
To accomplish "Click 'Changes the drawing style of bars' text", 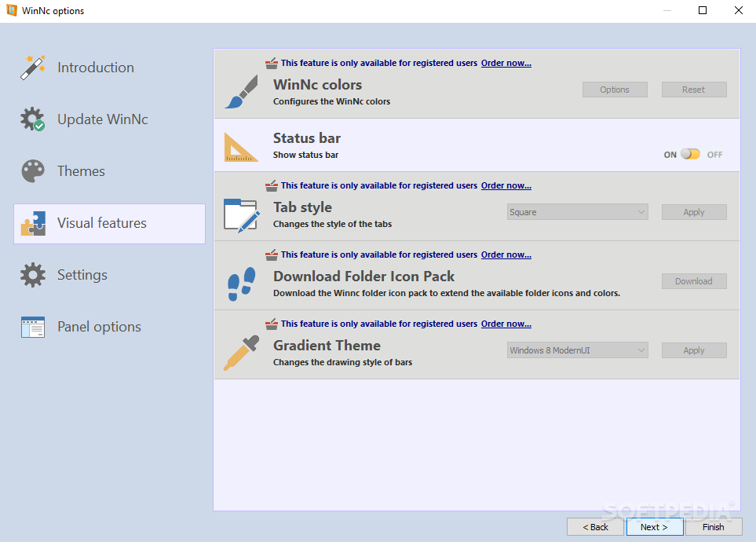I will click(342, 362).
